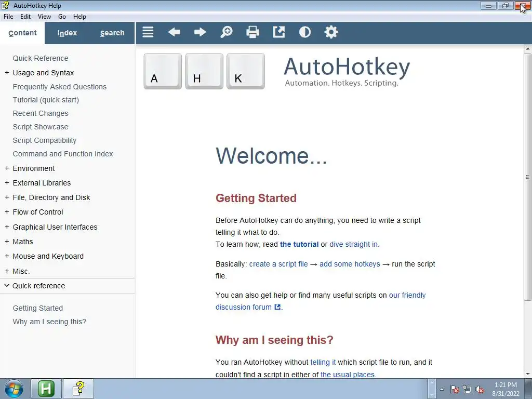
Task: Click the vertical scrollbar thumb
Action: click(527, 177)
